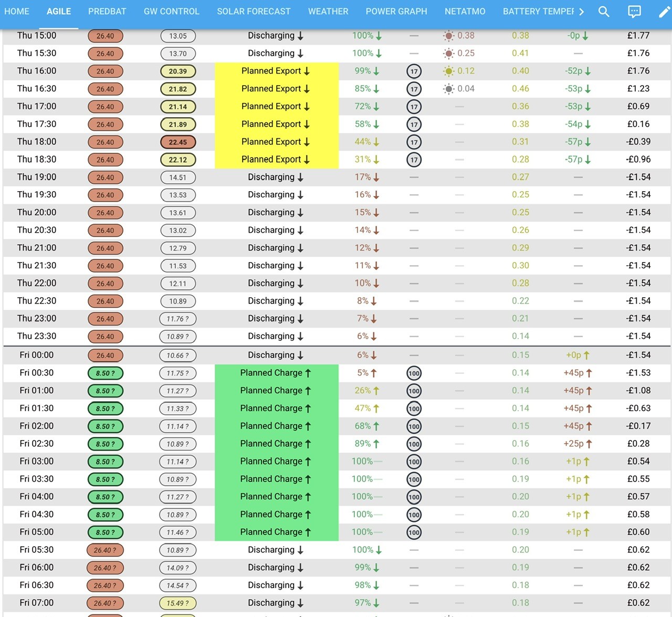Go to the POWER GRAPH tab

[x=396, y=12]
